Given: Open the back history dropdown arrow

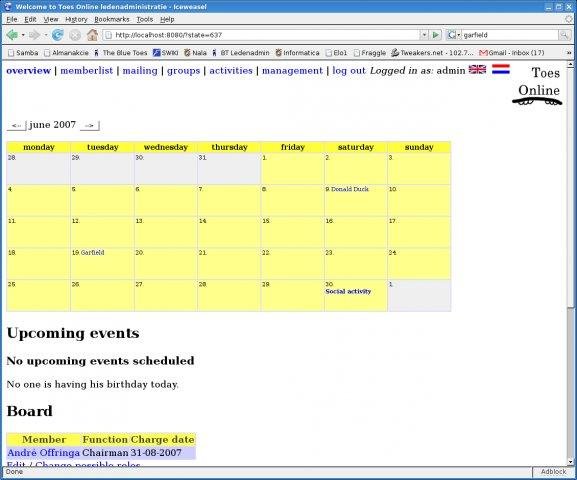Looking at the screenshot, I should point(23,35).
